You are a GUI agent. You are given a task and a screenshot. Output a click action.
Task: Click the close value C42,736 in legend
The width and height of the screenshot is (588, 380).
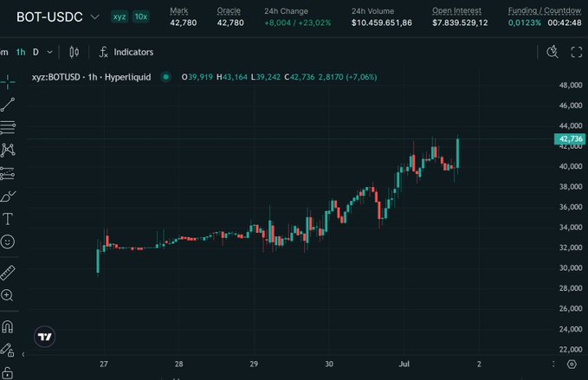300,77
